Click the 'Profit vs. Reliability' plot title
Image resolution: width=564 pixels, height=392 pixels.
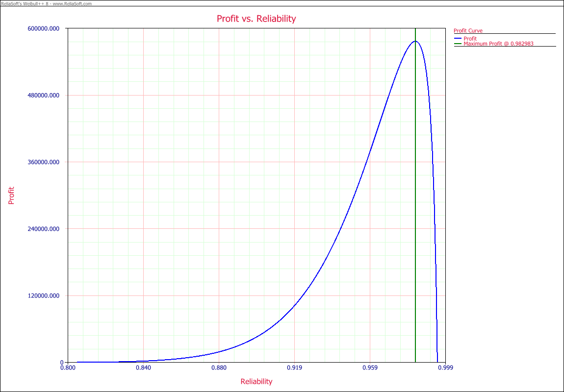pyautogui.click(x=256, y=19)
